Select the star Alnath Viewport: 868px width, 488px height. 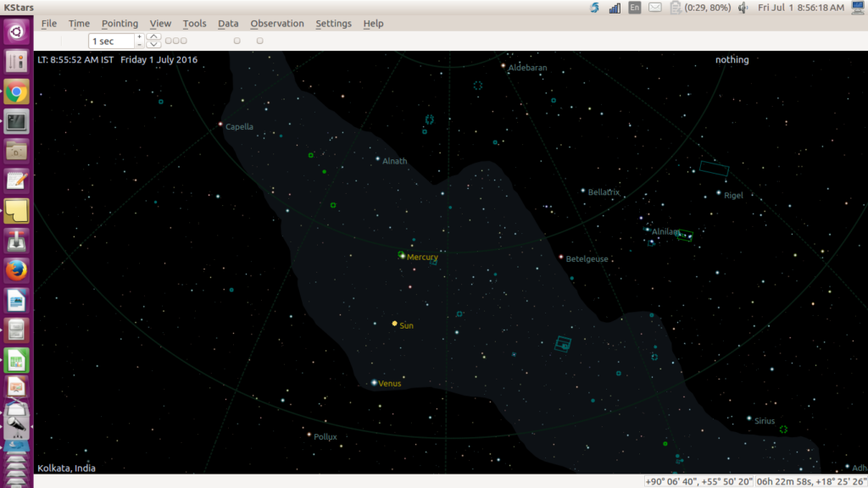point(378,158)
